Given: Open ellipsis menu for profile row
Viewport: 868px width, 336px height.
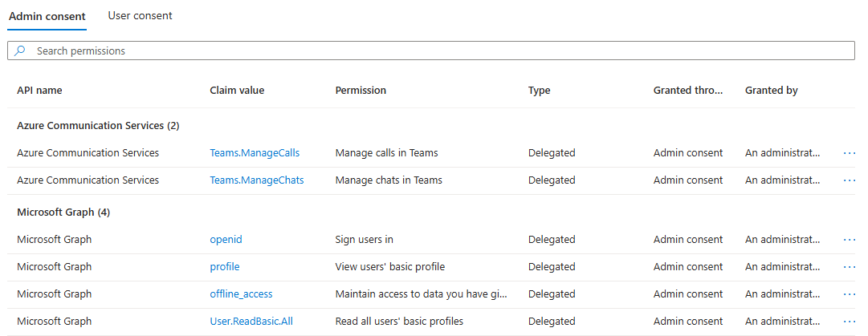Looking at the screenshot, I should pyautogui.click(x=849, y=267).
